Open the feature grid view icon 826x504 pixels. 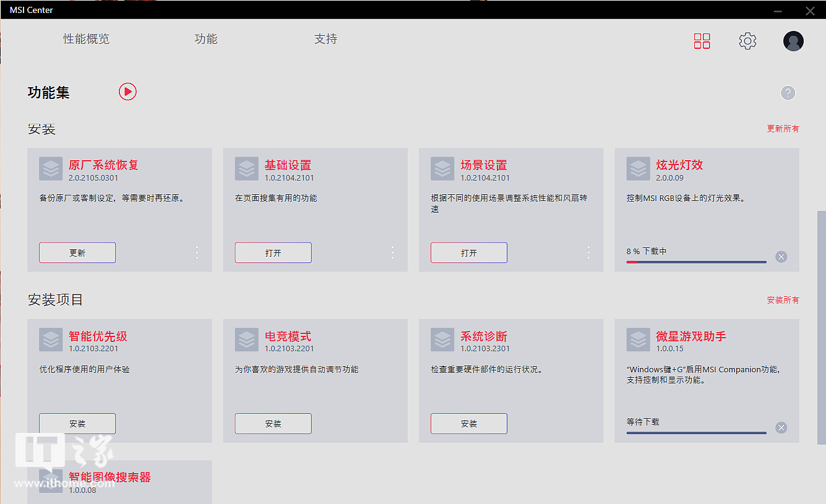click(702, 41)
